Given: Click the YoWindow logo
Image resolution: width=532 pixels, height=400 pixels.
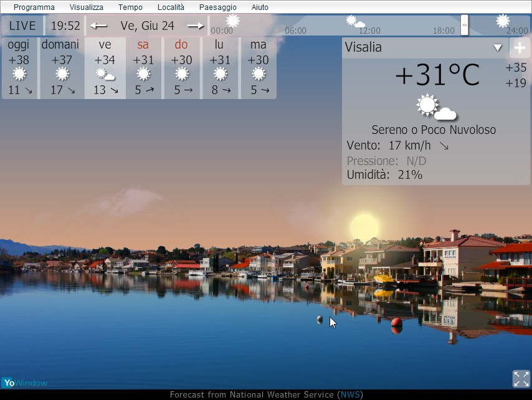Looking at the screenshot, I should [24, 383].
